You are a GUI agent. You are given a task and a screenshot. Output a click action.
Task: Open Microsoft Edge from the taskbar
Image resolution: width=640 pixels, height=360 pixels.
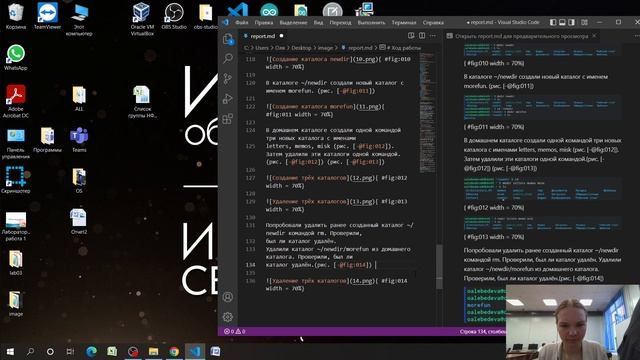(x=91, y=351)
